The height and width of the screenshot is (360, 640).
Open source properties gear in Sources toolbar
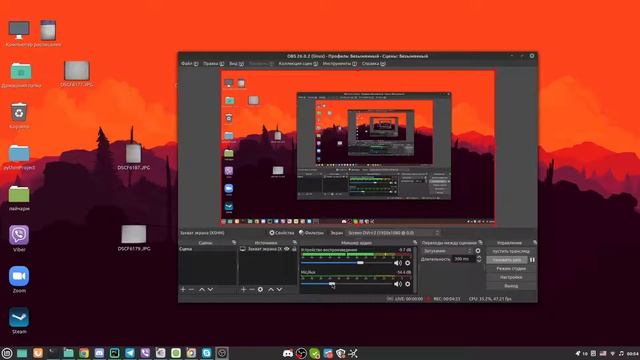coord(260,289)
